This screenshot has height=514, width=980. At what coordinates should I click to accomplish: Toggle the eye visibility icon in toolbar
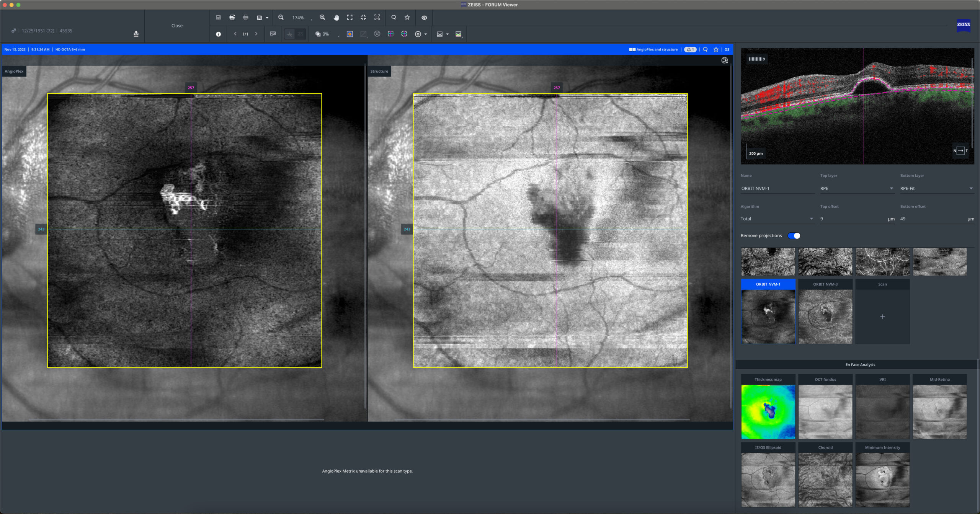tap(424, 18)
